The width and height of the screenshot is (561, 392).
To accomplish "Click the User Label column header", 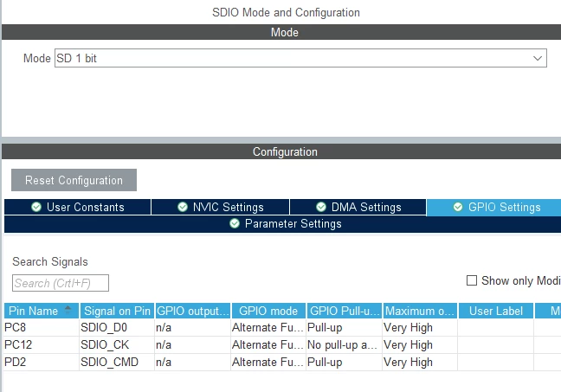I will (x=496, y=311).
